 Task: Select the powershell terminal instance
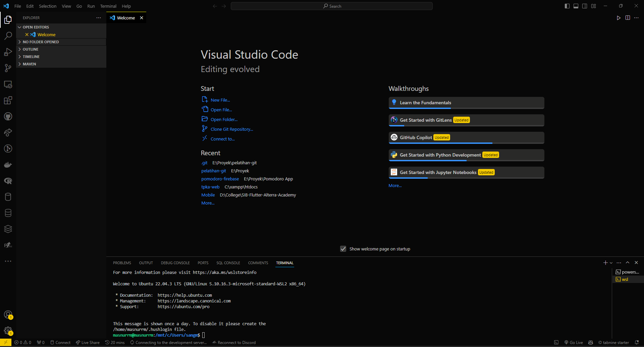coord(628,272)
